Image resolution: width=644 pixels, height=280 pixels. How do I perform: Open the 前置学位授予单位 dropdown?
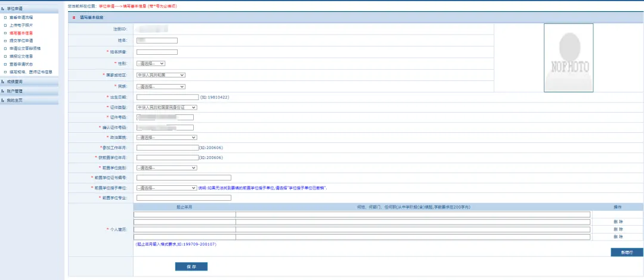[166, 188]
